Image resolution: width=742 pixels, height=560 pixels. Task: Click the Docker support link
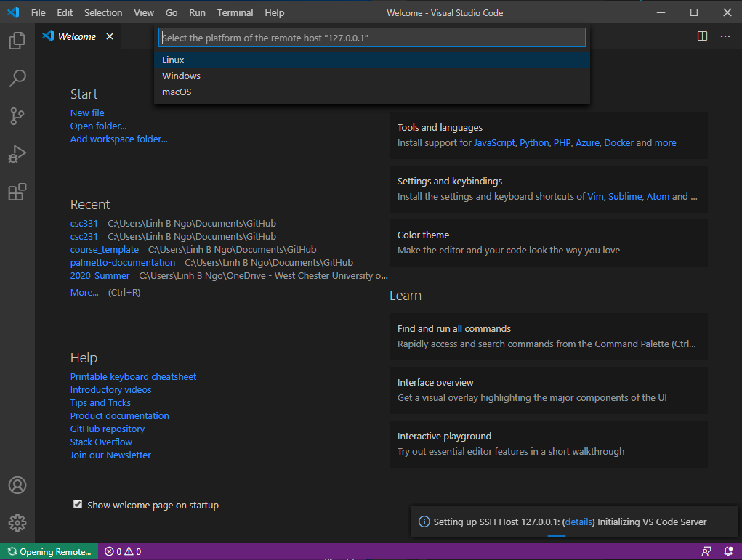(618, 143)
